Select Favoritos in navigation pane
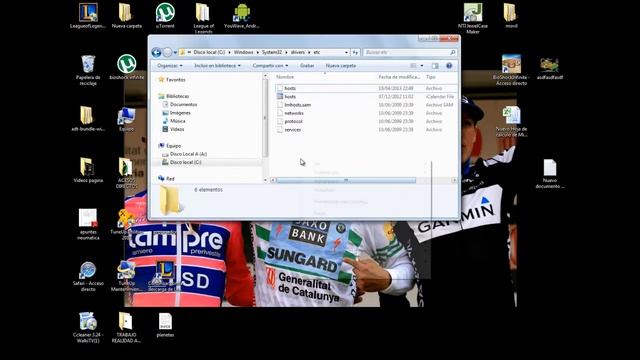Image resolution: width=640 pixels, height=360 pixels. [176, 80]
